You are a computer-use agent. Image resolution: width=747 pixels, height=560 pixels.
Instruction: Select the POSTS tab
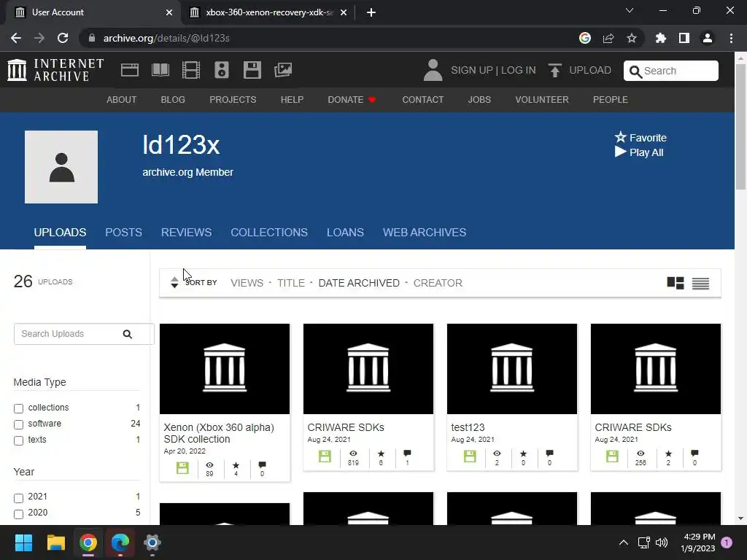tap(123, 233)
